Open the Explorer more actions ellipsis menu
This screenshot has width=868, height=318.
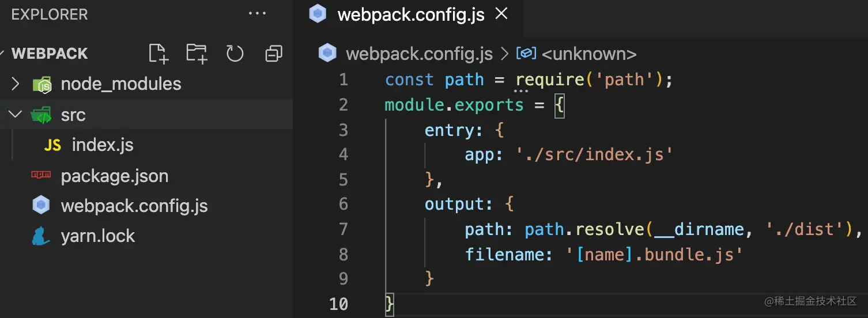257,14
